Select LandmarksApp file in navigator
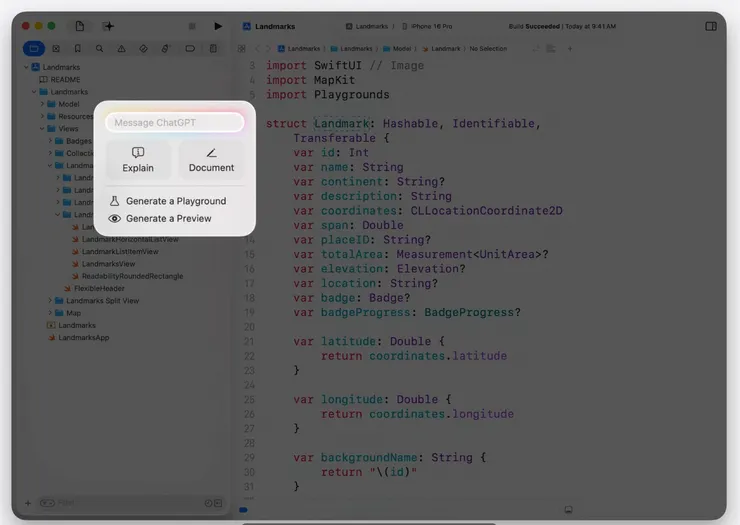The image size is (740, 525). click(83, 337)
